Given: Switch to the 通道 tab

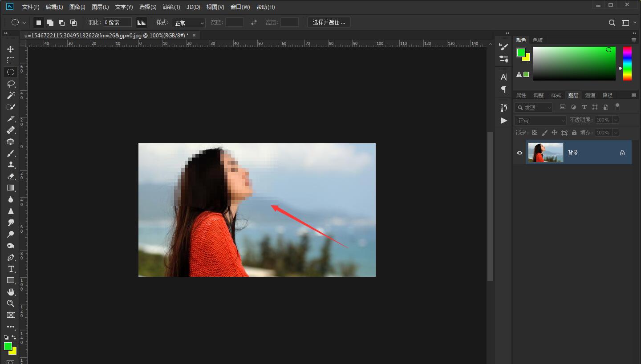Looking at the screenshot, I should 590,95.
